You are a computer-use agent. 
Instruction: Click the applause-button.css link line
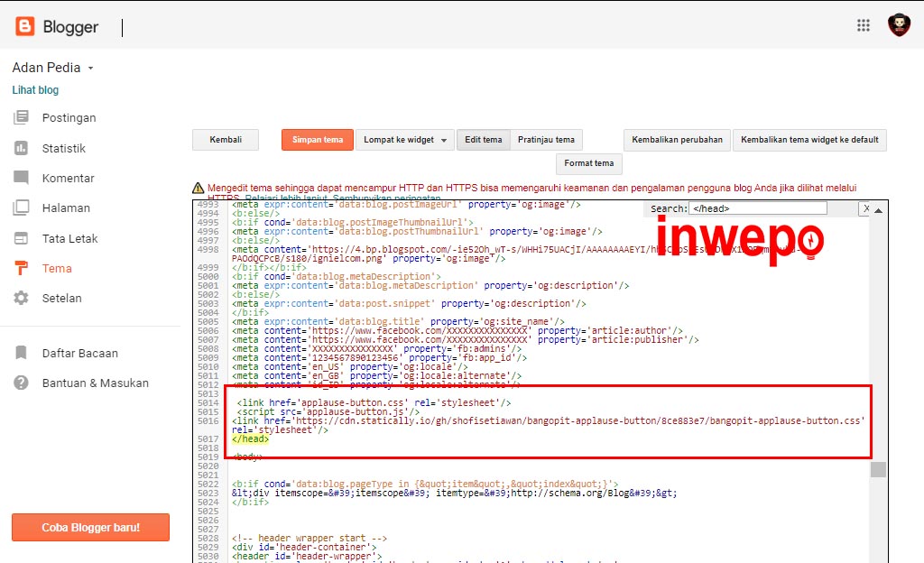[374, 402]
